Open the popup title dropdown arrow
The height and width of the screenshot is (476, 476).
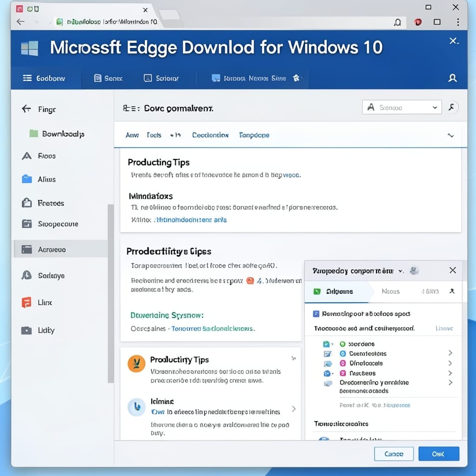401,271
